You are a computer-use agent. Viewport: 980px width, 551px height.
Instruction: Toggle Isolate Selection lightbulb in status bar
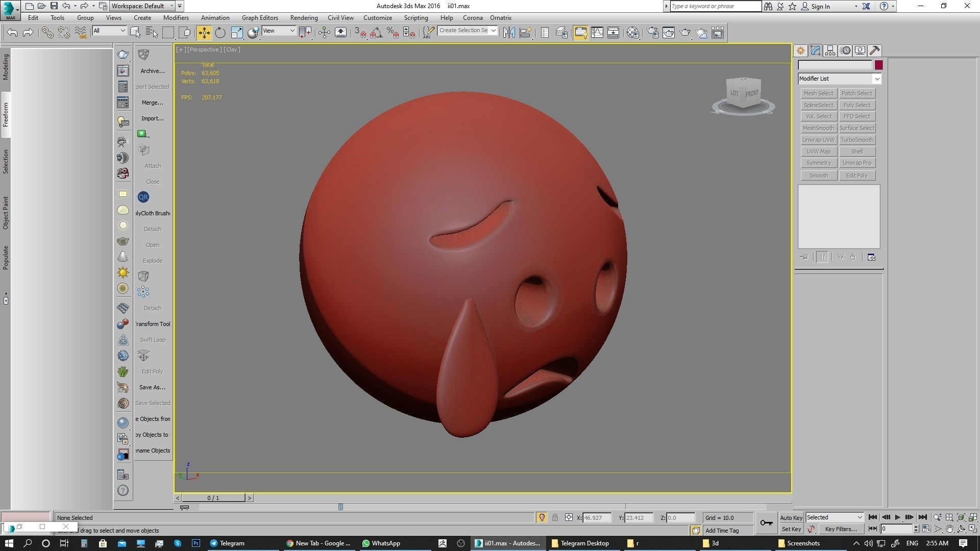(x=542, y=517)
